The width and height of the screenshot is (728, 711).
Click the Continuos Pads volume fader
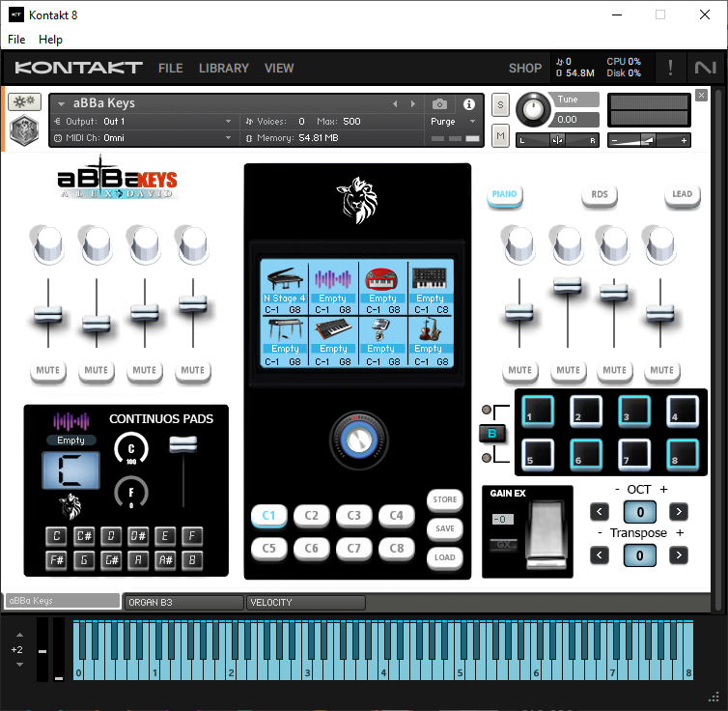click(x=183, y=444)
